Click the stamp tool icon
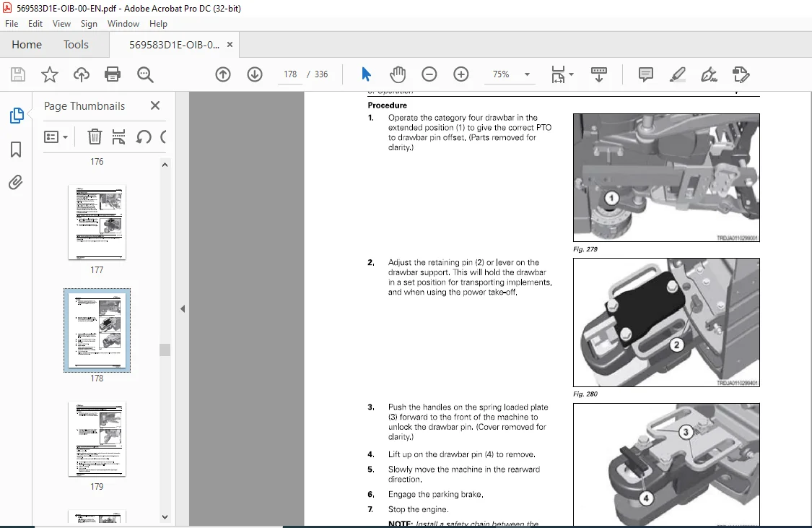This screenshot has height=528, width=812. pos(741,74)
